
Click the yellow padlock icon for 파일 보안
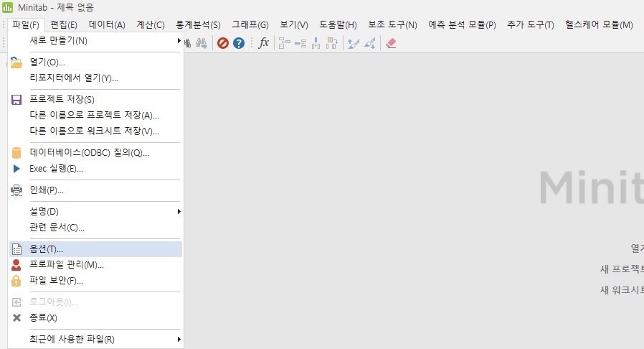click(16, 281)
